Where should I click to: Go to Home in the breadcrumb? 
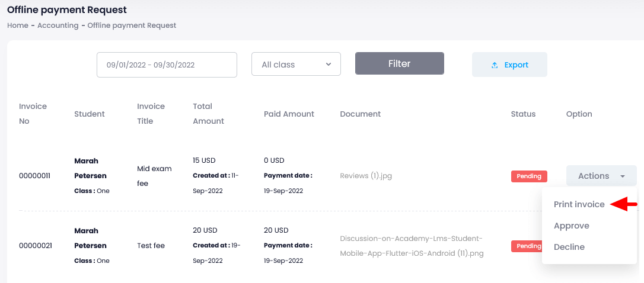point(17,25)
